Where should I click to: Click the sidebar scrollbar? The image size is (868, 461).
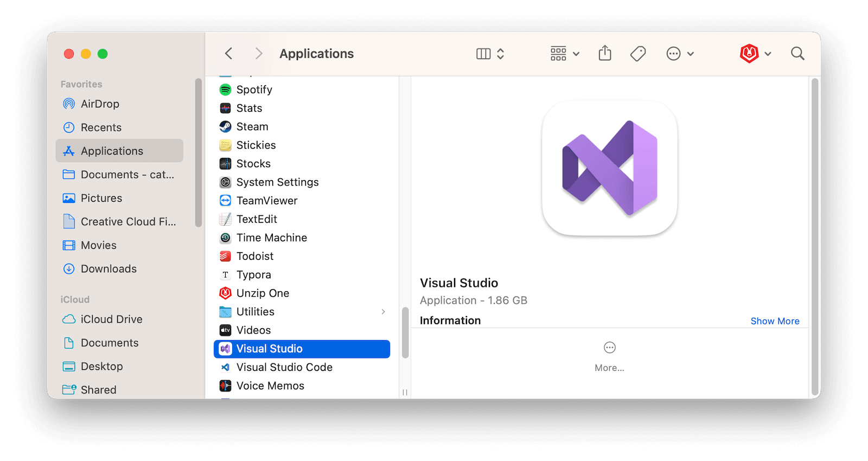199,152
